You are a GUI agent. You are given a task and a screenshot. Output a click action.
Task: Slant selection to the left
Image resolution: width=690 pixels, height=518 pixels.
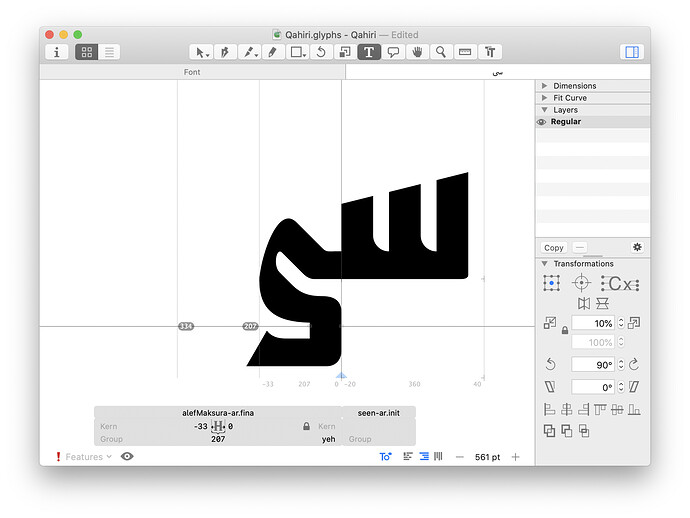[x=550, y=387]
